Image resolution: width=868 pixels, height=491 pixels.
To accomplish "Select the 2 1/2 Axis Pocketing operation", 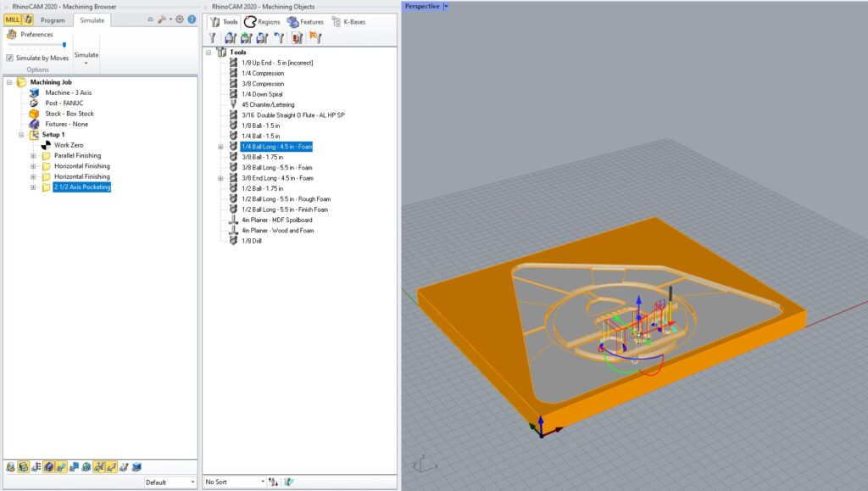I will (82, 187).
